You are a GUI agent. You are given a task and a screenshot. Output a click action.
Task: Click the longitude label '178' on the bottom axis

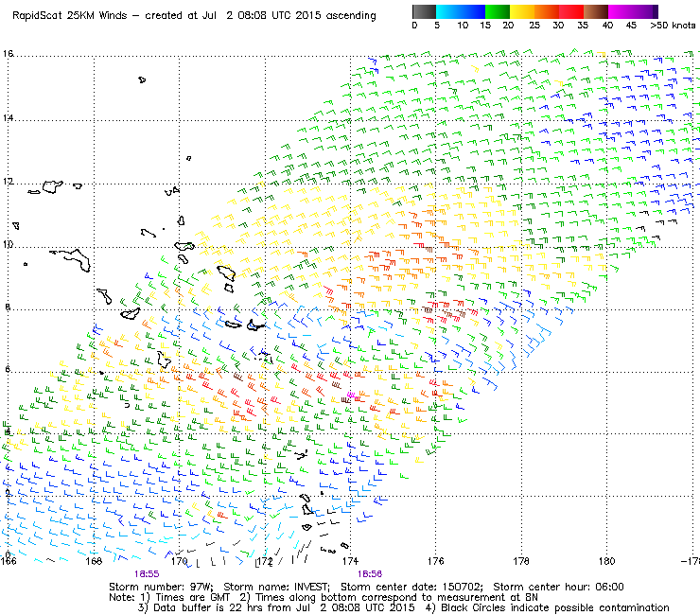click(521, 561)
